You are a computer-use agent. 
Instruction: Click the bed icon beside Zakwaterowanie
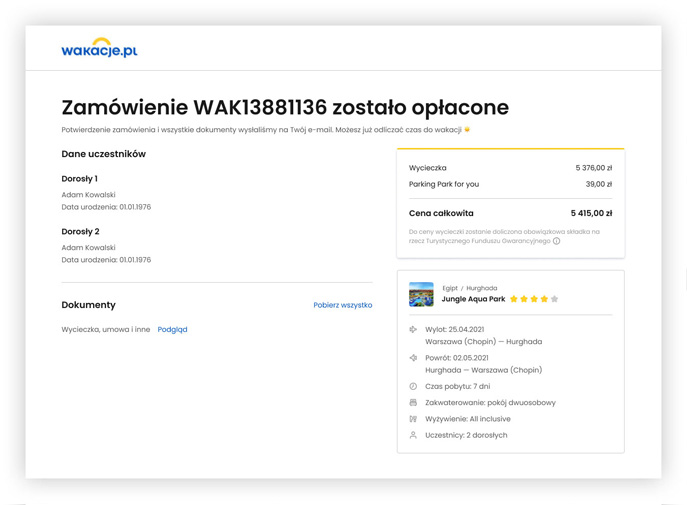[x=413, y=403]
